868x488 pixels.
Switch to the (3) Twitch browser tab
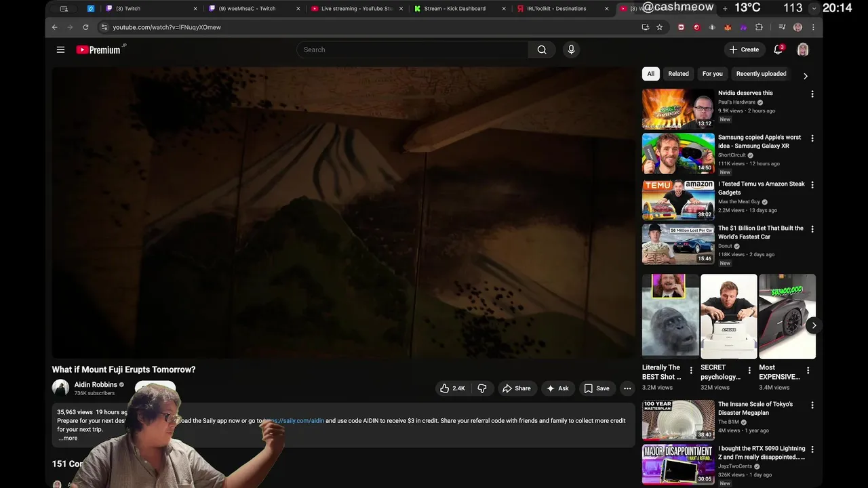tap(152, 9)
